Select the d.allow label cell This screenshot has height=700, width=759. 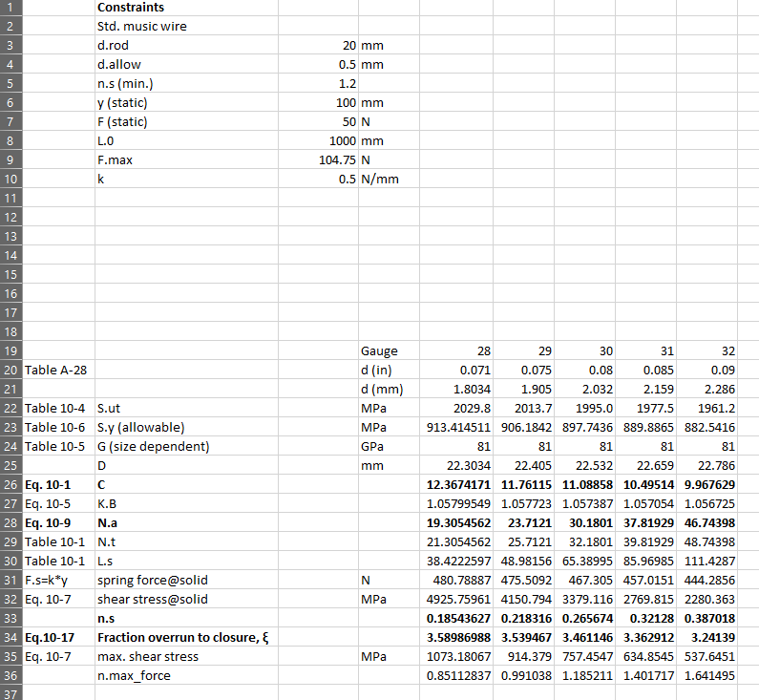coord(186,64)
